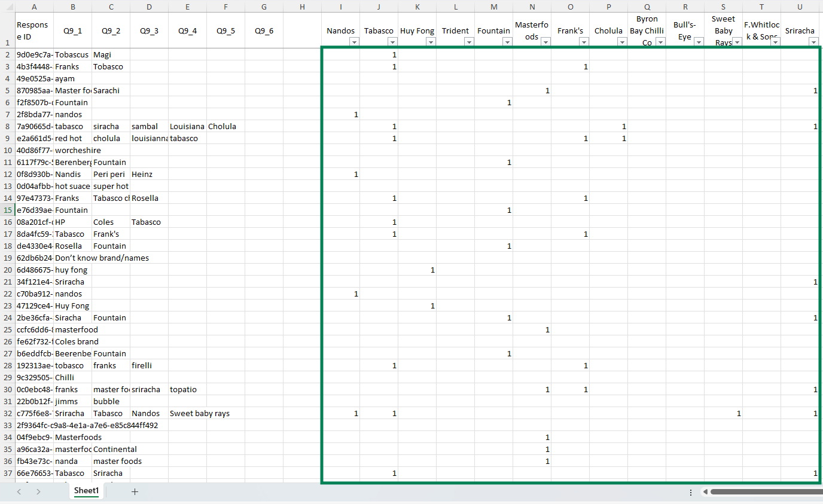Click the Response ID header cell
The width and height of the screenshot is (823, 504).
point(34,30)
